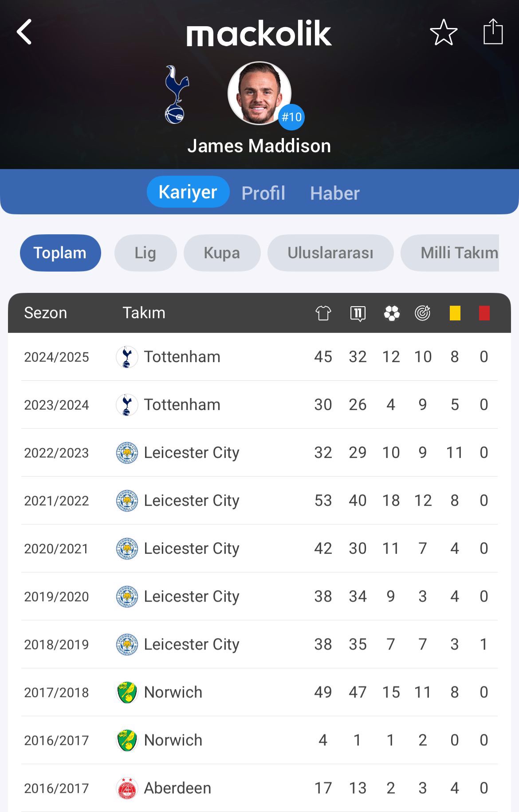Image resolution: width=519 pixels, height=812 pixels.
Task: Switch to the Haber tab
Action: [x=335, y=193]
